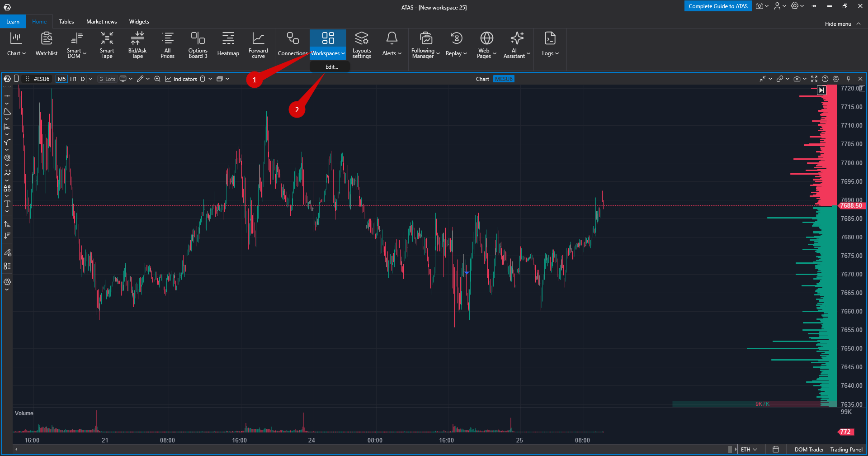This screenshot has width=868, height=456.
Task: Switch to the Market news tab
Action: pos(102,22)
